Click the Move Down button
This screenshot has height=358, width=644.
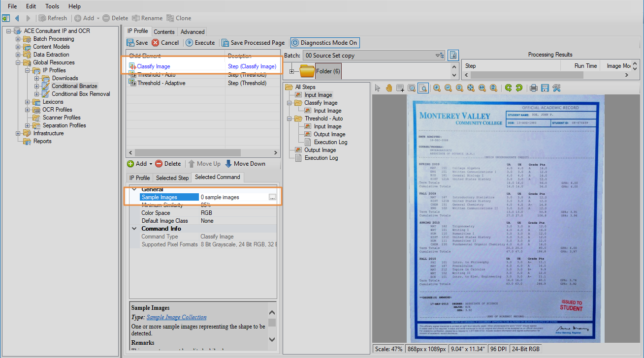(245, 164)
